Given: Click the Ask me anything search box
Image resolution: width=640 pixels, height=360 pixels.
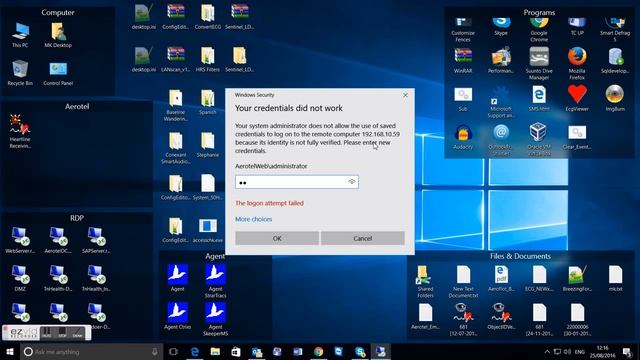Looking at the screenshot, I should [91, 351].
